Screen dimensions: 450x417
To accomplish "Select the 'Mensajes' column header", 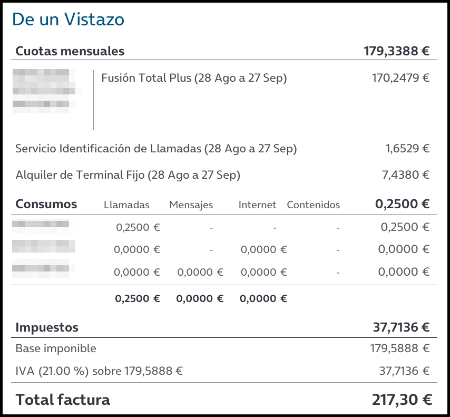I will click(191, 205).
